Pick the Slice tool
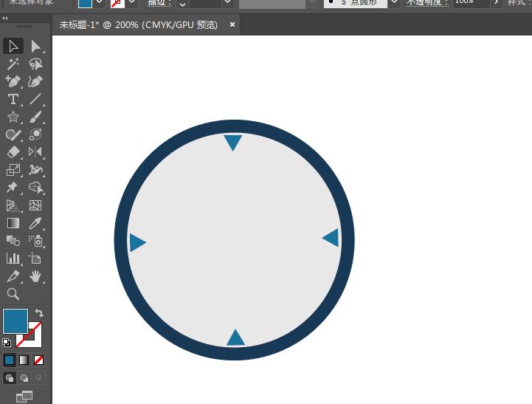 (13, 276)
